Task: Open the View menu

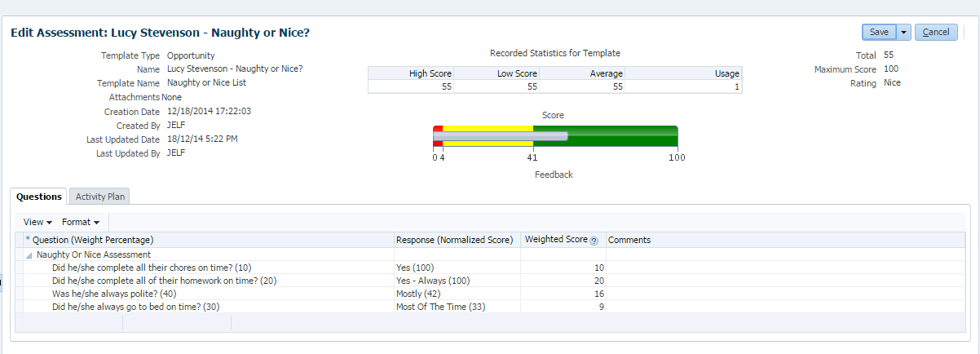Action: [38, 222]
